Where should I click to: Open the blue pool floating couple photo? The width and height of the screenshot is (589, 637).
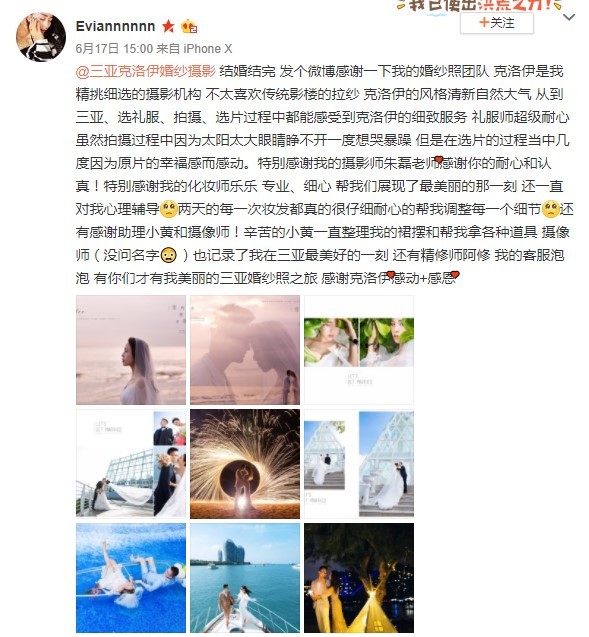(131, 578)
